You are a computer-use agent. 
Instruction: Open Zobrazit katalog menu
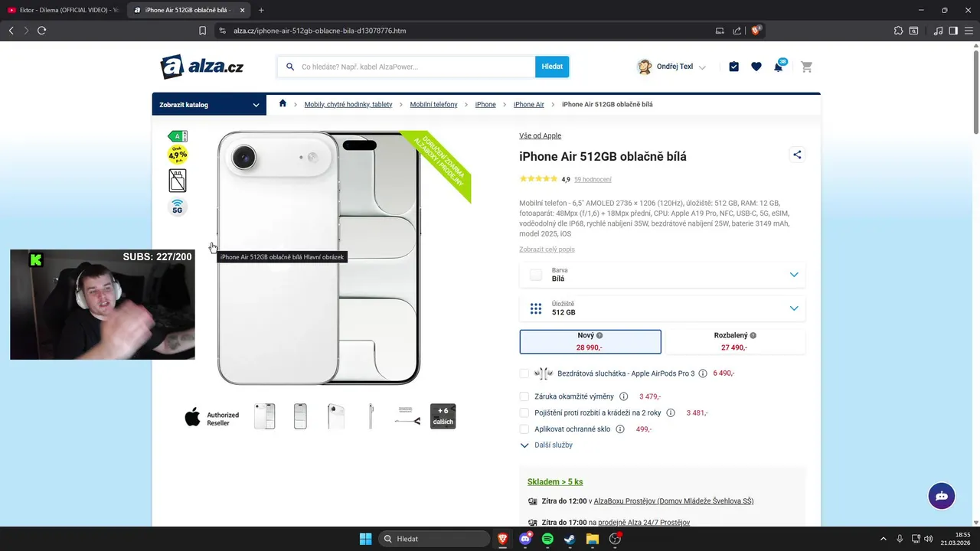click(x=209, y=105)
